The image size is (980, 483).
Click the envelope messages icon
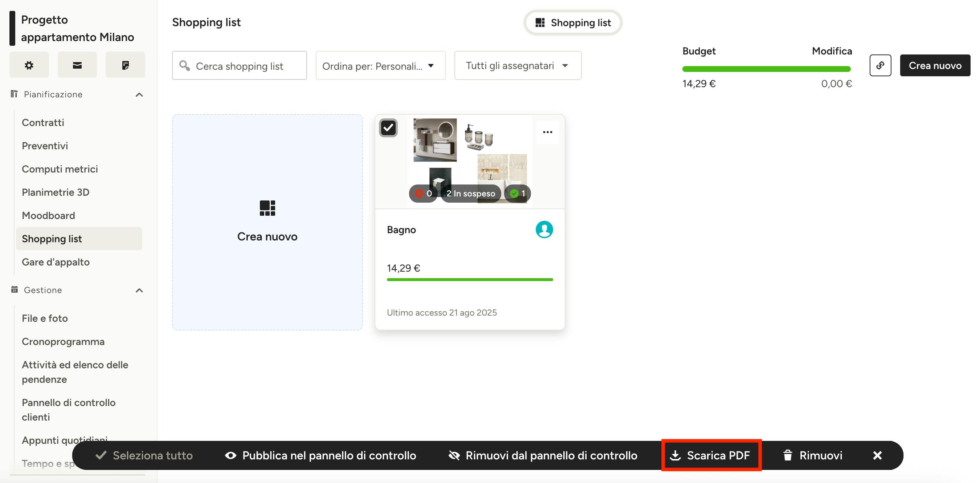click(77, 65)
